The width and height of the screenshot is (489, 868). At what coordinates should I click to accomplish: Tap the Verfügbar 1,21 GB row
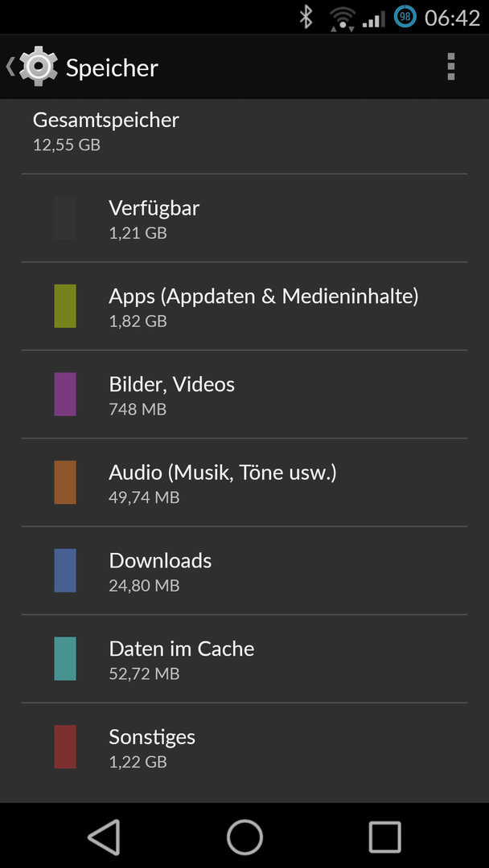[244, 218]
